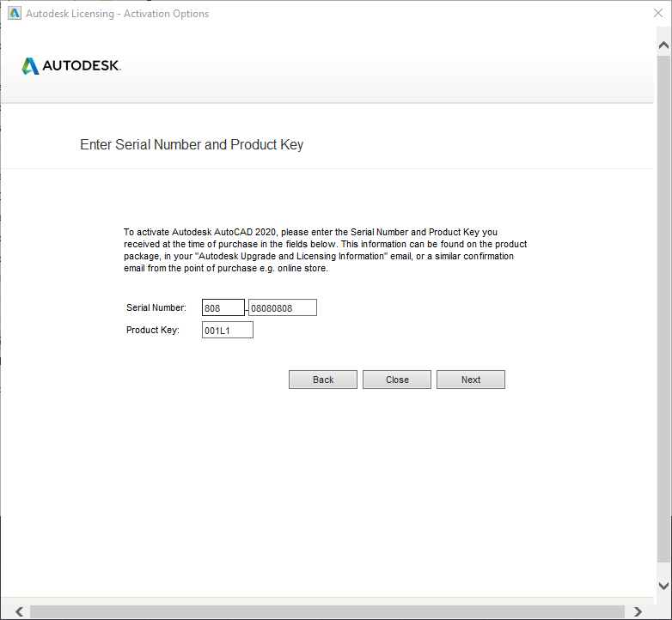Image resolution: width=672 pixels, height=620 pixels.
Task: Click the Close button beside Back
Action: (397, 380)
